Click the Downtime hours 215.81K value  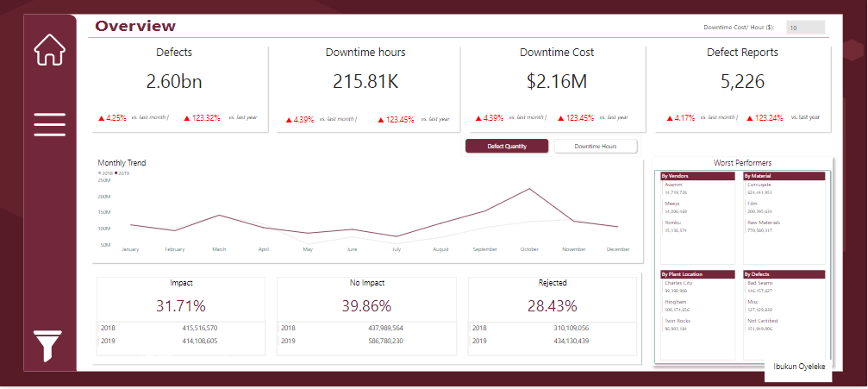[x=365, y=81]
